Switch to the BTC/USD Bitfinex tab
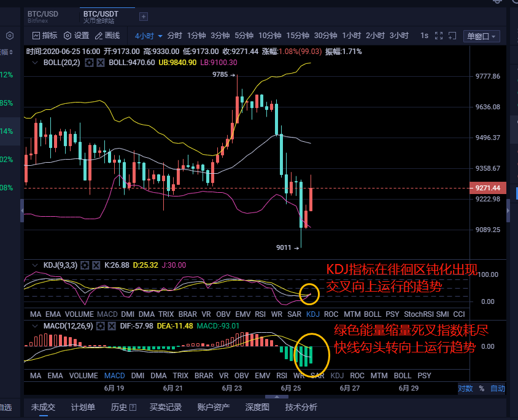 tap(42, 16)
